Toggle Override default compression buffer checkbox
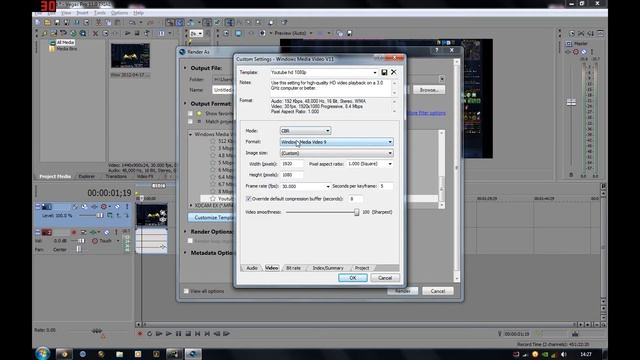The width and height of the screenshot is (640, 360). coord(248,199)
